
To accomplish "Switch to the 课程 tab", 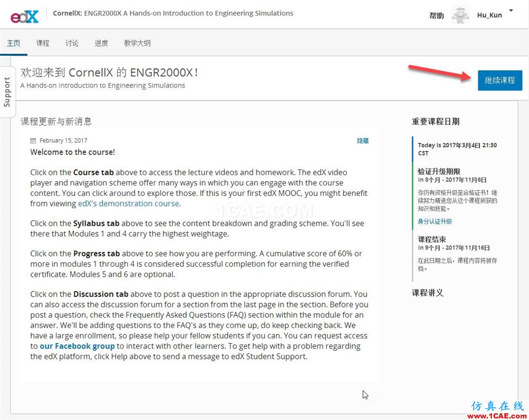I will pyautogui.click(x=43, y=43).
